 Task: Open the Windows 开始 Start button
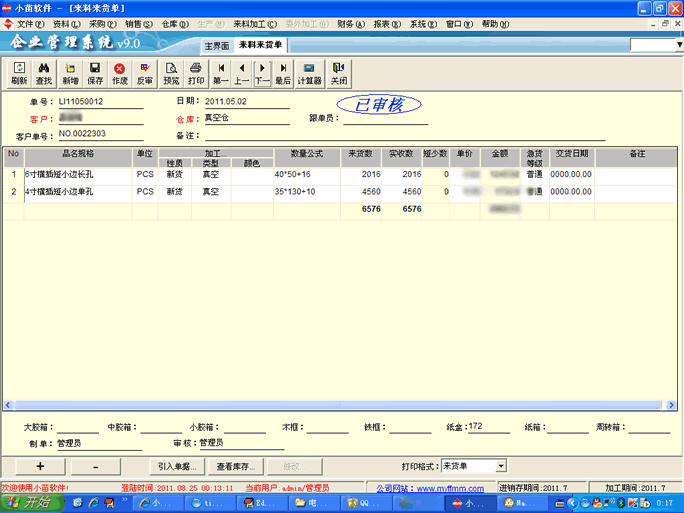click(31, 503)
